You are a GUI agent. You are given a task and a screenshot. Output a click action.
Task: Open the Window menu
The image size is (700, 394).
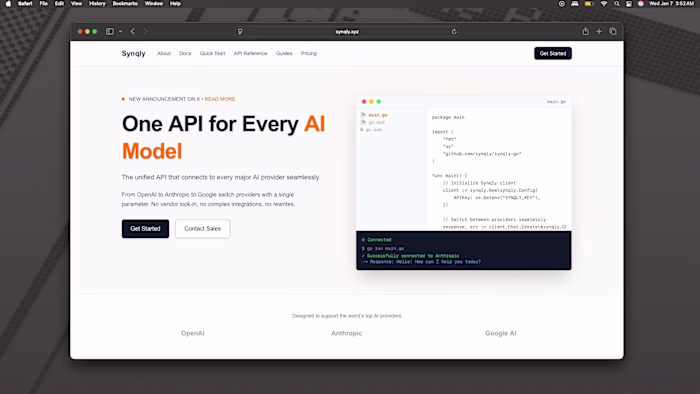(x=154, y=4)
